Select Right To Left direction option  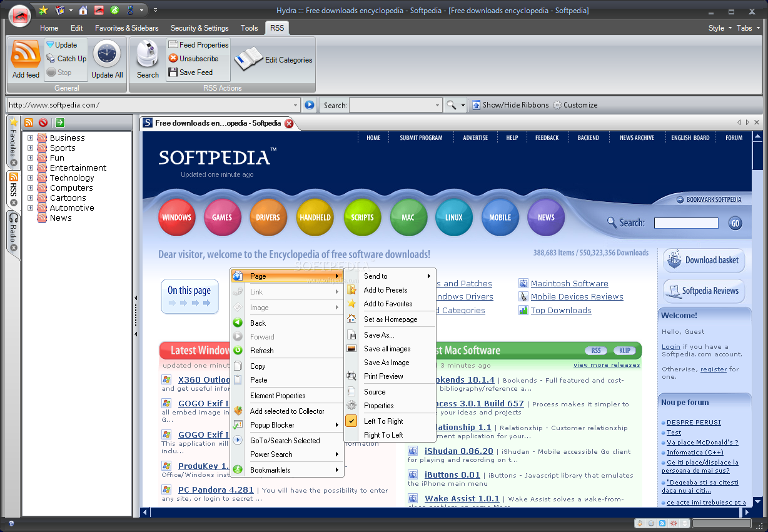point(390,435)
